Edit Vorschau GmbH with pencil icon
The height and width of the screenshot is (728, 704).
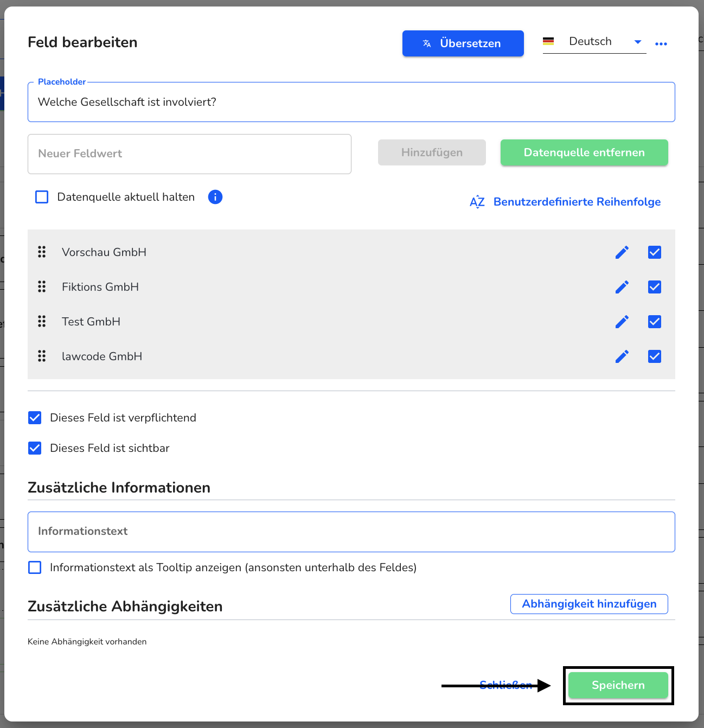click(622, 252)
